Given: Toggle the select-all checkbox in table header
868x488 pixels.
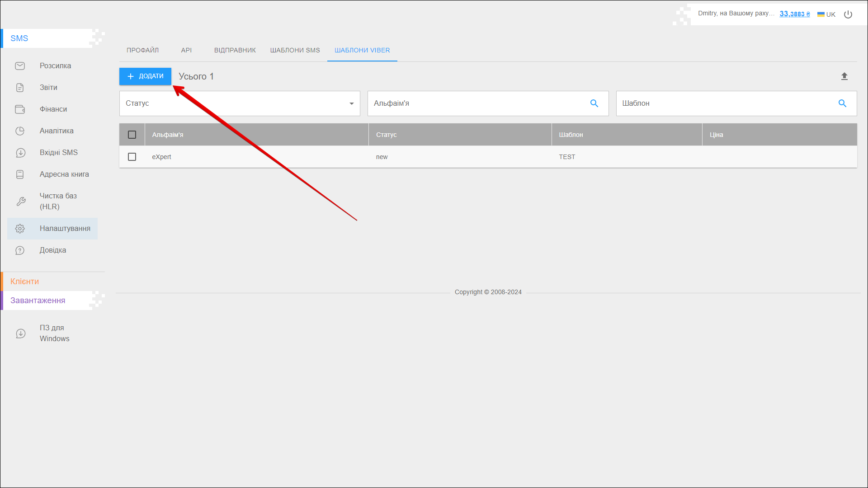Looking at the screenshot, I should (132, 135).
